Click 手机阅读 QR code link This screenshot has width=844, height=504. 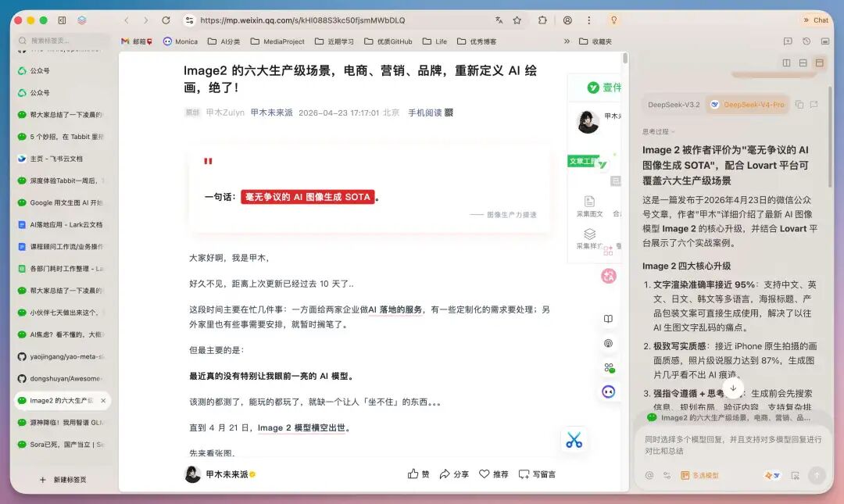[430, 113]
